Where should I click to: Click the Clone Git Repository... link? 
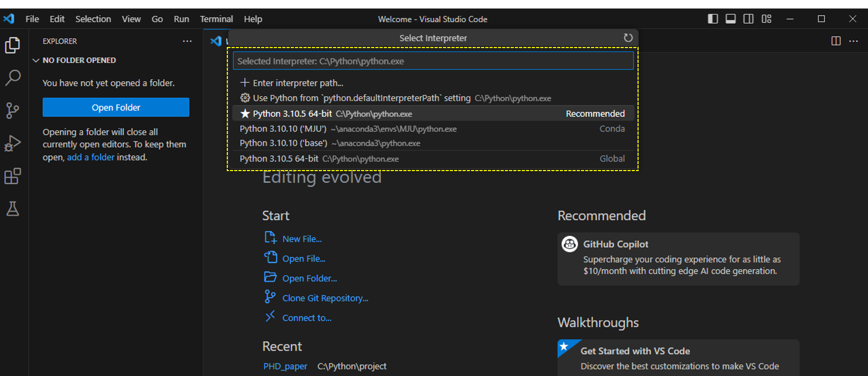tap(325, 298)
